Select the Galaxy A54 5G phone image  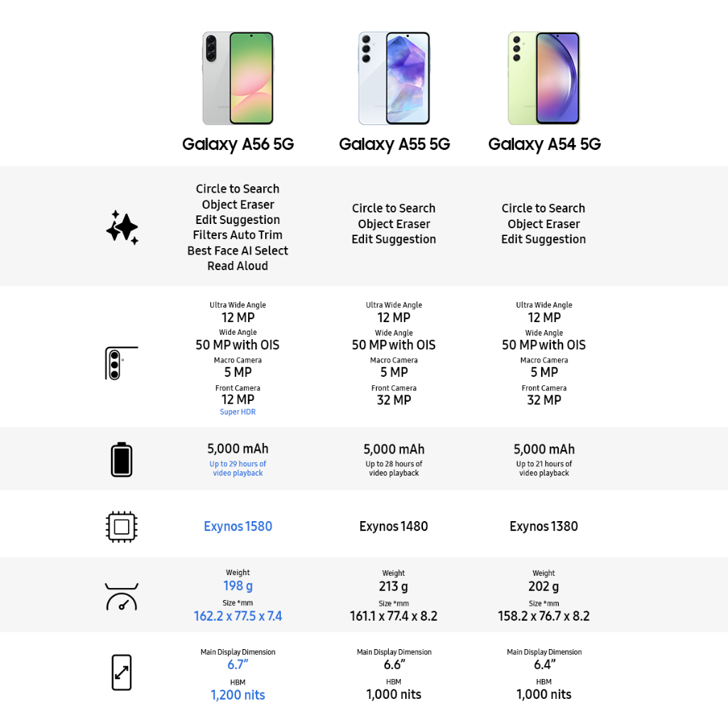(x=544, y=78)
